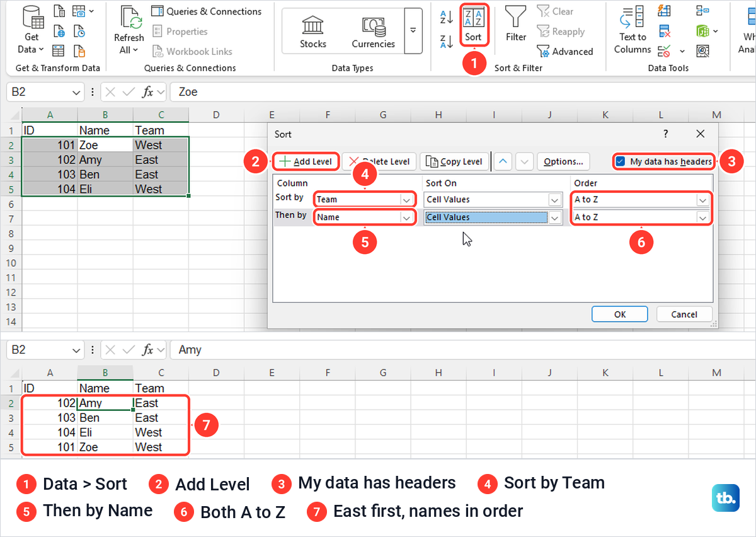The image size is (756, 537).
Task: Click the Remove Duplicates icon
Action: pos(664,31)
